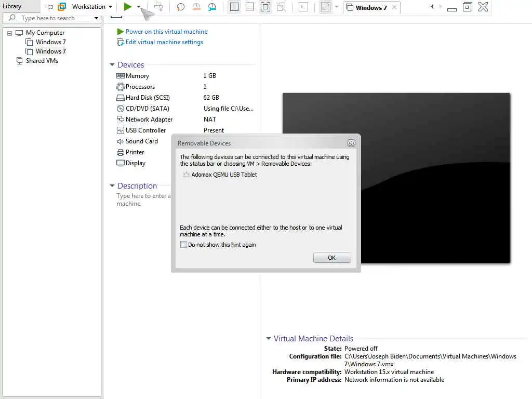The image size is (532, 399).
Task: Click the description text entry area
Action: (x=143, y=200)
